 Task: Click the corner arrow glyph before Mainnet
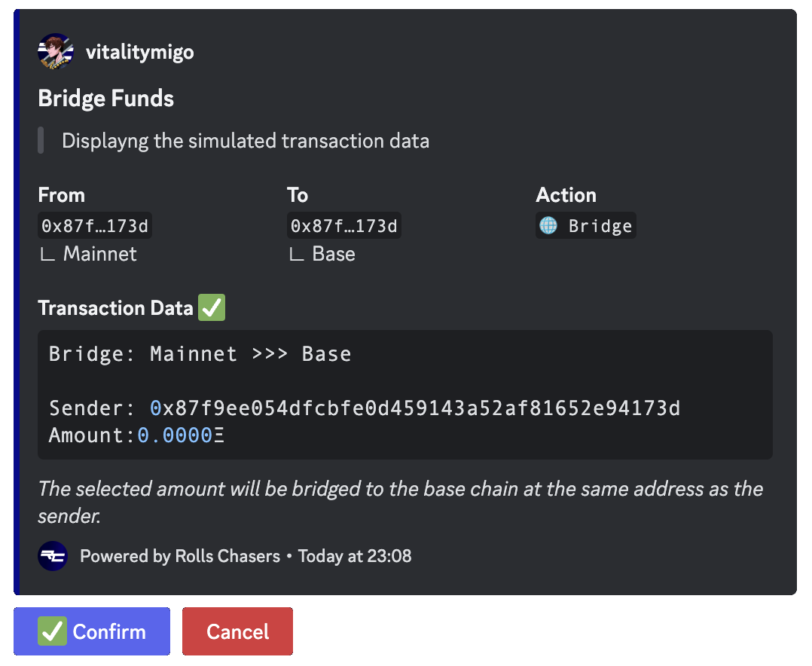(47, 255)
